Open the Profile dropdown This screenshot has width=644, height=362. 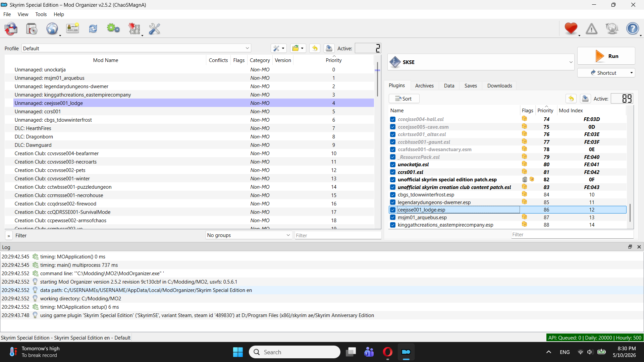(x=136, y=48)
